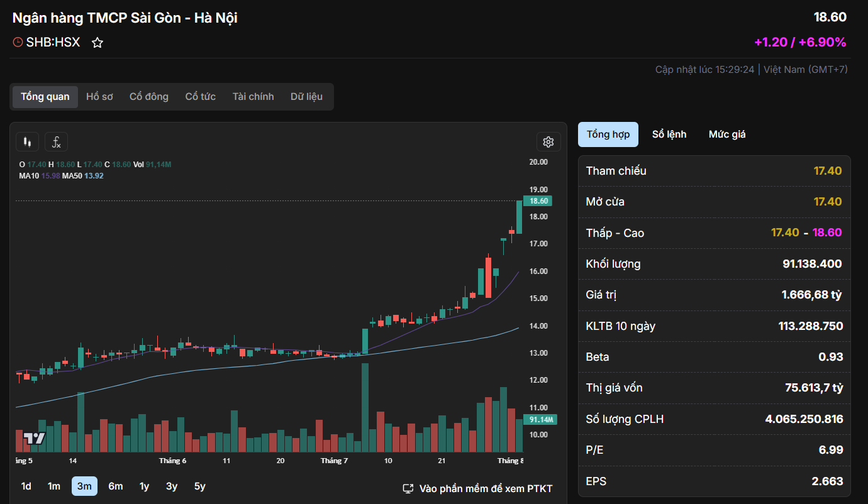Open the Dữ liệu tab
The width and height of the screenshot is (868, 504).
click(x=306, y=97)
